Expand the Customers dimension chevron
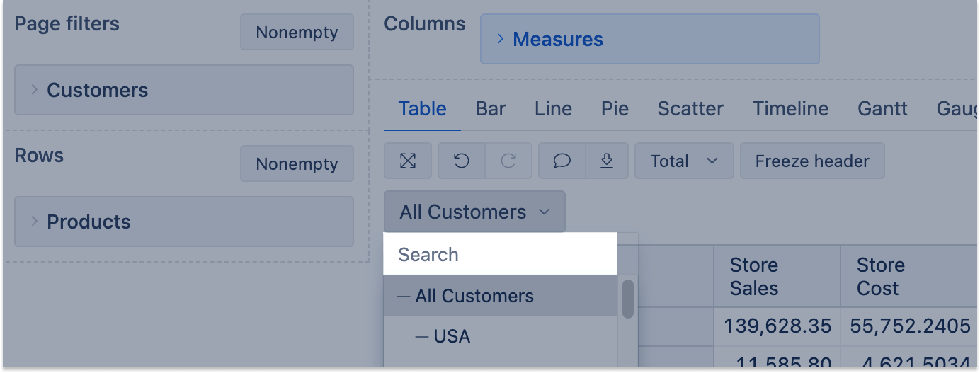 click(34, 90)
